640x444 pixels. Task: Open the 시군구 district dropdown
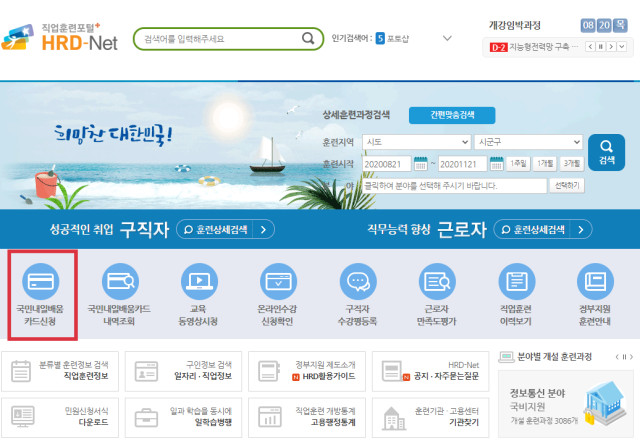(529, 142)
